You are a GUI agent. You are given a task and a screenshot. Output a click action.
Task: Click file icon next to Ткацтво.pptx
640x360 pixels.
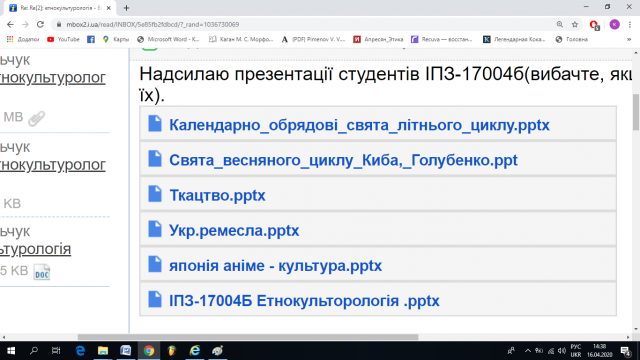155,194
